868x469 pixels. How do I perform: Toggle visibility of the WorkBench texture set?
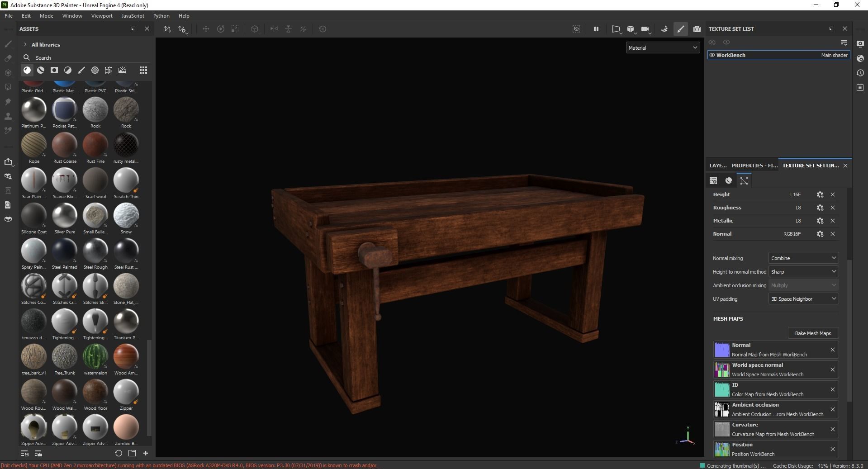[712, 55]
